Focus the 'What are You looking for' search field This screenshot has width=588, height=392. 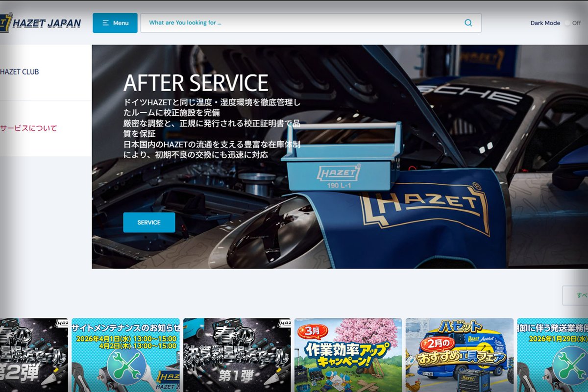(x=311, y=23)
